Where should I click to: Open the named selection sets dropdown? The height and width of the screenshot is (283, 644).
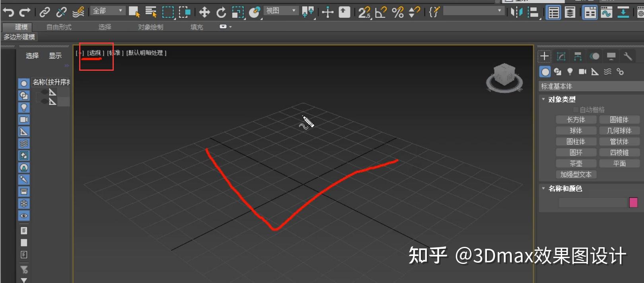(x=474, y=11)
